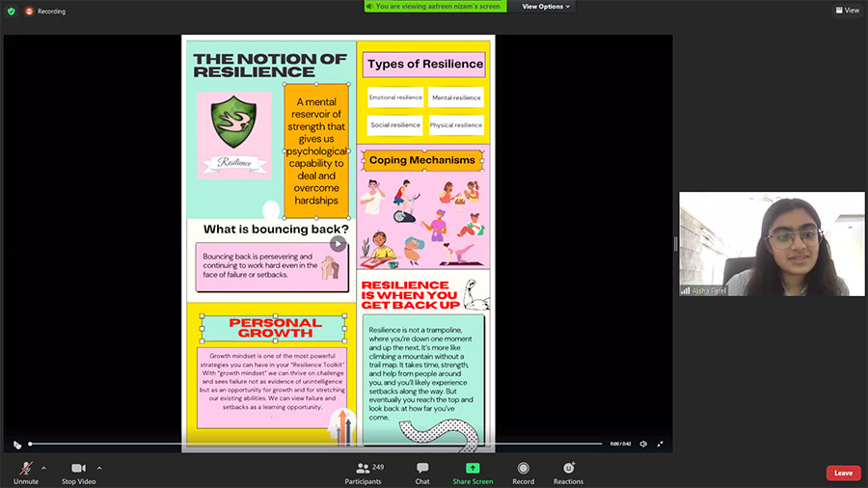Click the PERSONAL GROWTH title box
The image size is (868, 488).
click(274, 328)
